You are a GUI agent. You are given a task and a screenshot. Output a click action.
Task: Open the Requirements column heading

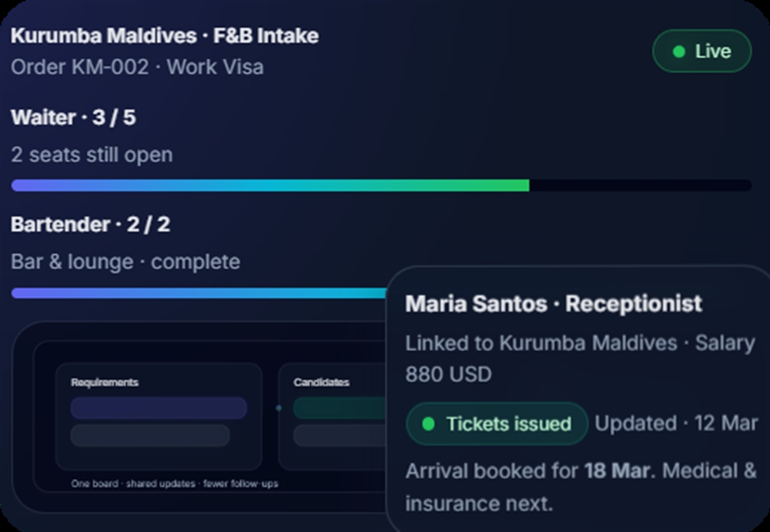coord(105,383)
